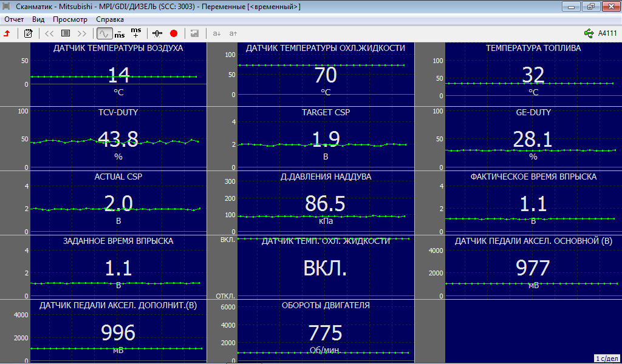Open the Справка menu
Image resolution: width=622 pixels, height=364 pixels.
click(110, 19)
